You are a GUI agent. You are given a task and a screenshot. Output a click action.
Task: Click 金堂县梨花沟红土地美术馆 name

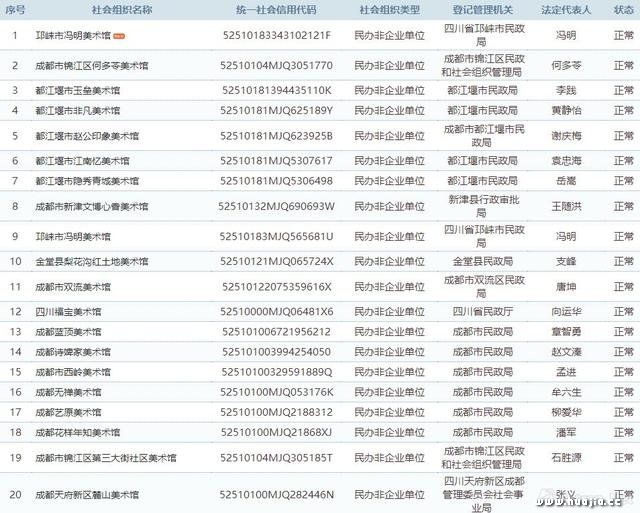(x=90, y=261)
